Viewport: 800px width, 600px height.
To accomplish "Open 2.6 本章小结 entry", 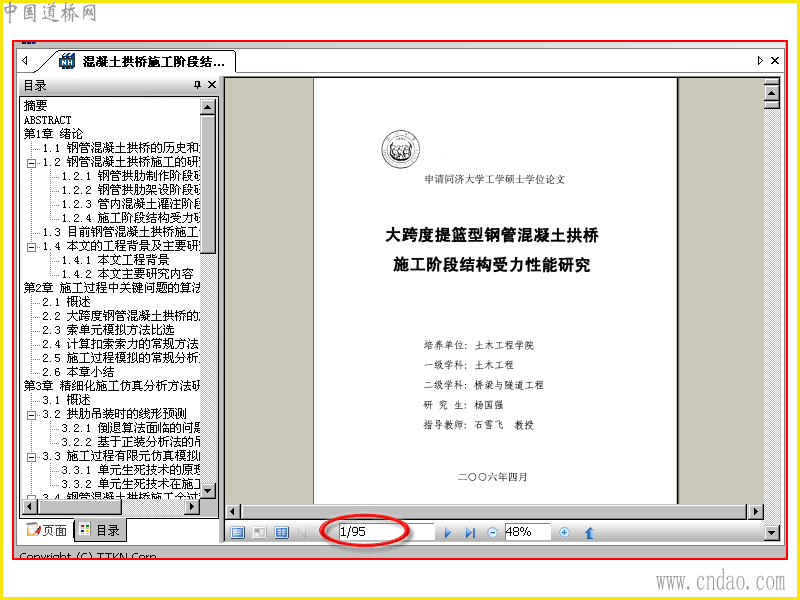I will pos(78,372).
